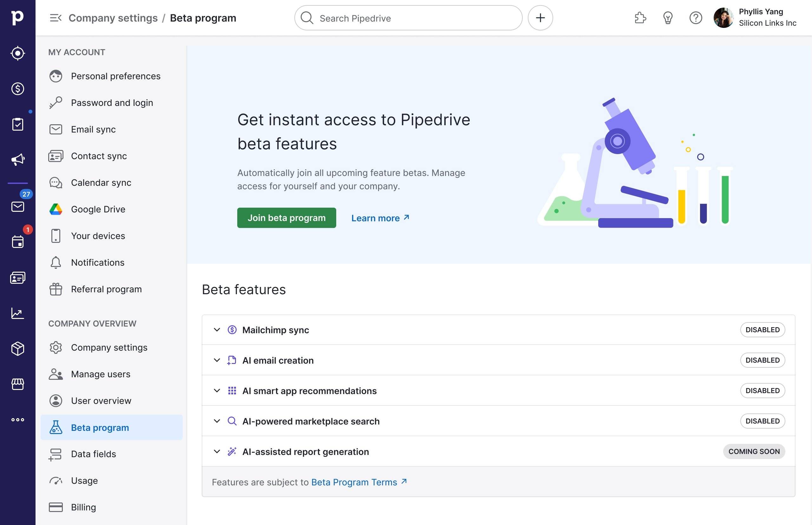Select Beta program in the sidebar
Image resolution: width=812 pixels, height=525 pixels.
(112, 427)
